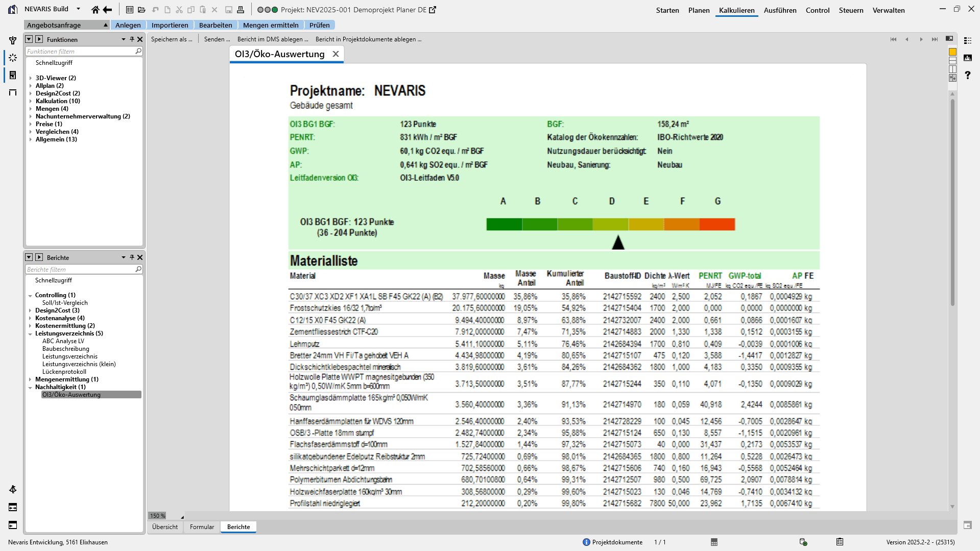
Task: Click Bericht im DMS ablegen
Action: point(273,39)
